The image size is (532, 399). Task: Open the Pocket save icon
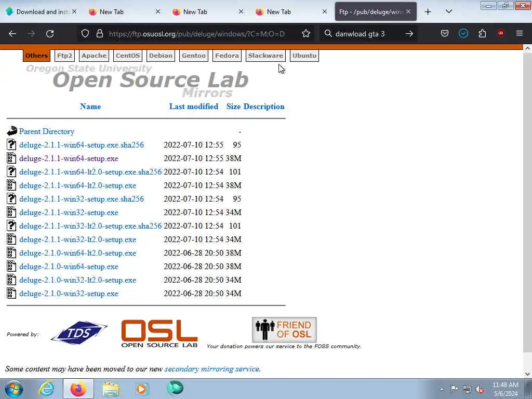pos(445,34)
